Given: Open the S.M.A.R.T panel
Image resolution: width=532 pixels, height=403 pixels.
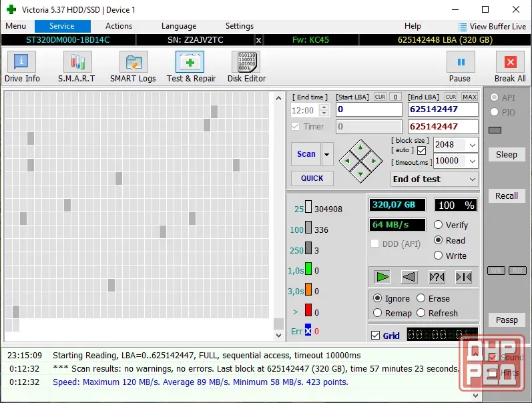Looking at the screenshot, I should [77, 67].
